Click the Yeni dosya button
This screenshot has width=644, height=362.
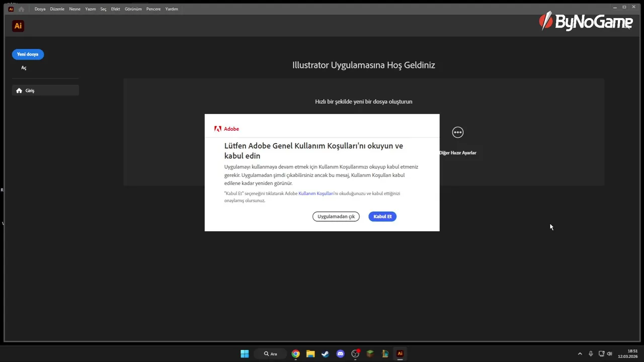(28, 54)
